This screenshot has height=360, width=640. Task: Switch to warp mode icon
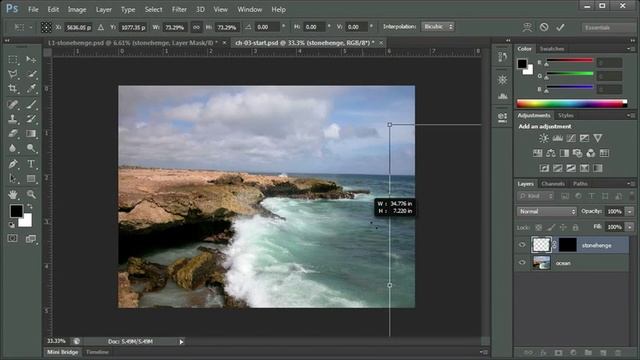coord(527,27)
